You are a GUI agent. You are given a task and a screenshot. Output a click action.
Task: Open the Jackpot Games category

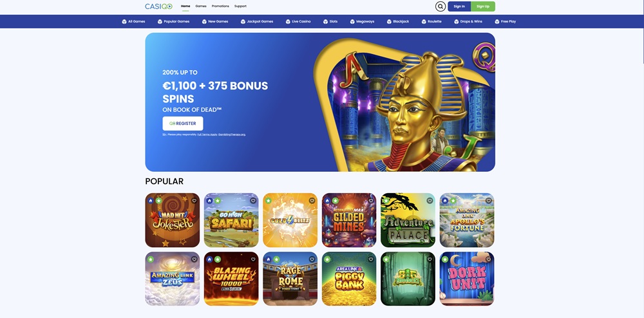(257, 21)
